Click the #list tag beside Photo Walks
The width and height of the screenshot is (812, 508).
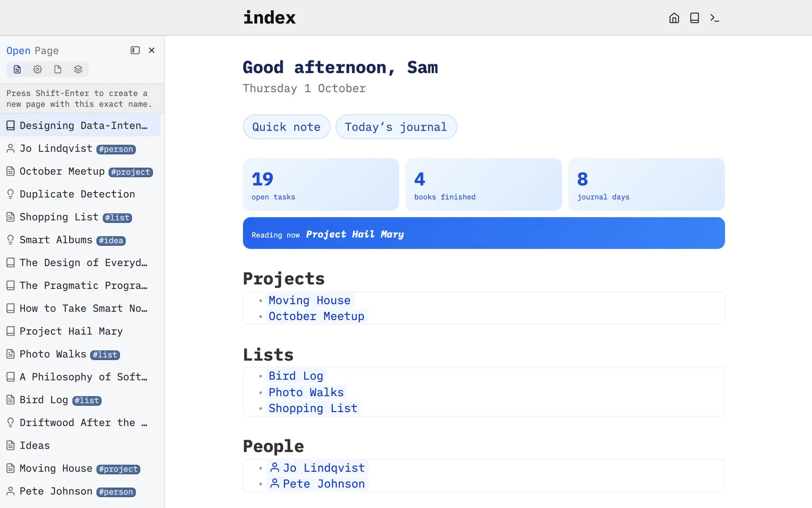pyautogui.click(x=105, y=355)
